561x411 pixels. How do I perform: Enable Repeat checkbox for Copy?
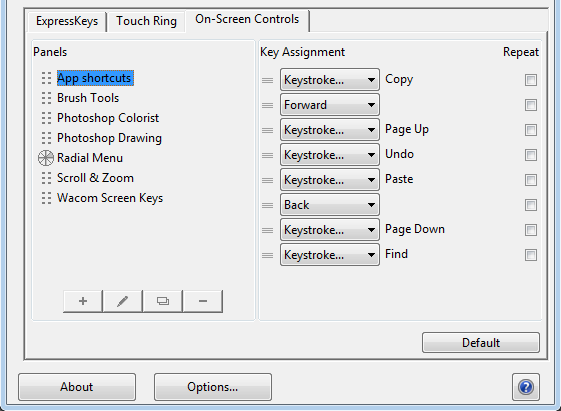click(531, 80)
